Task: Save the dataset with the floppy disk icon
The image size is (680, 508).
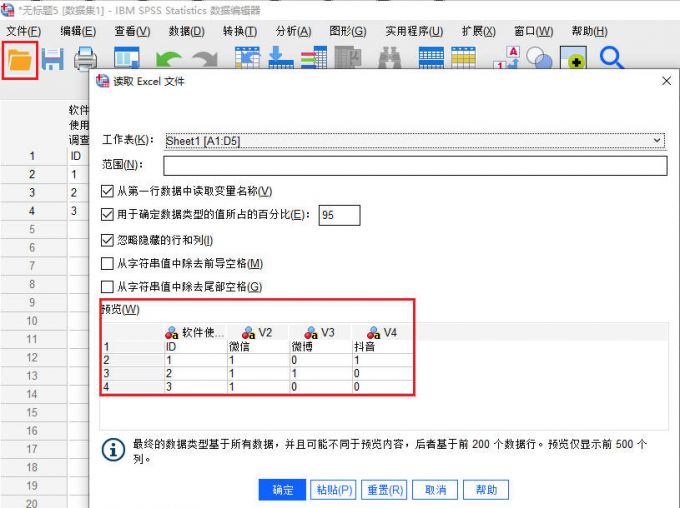Action: [x=52, y=60]
